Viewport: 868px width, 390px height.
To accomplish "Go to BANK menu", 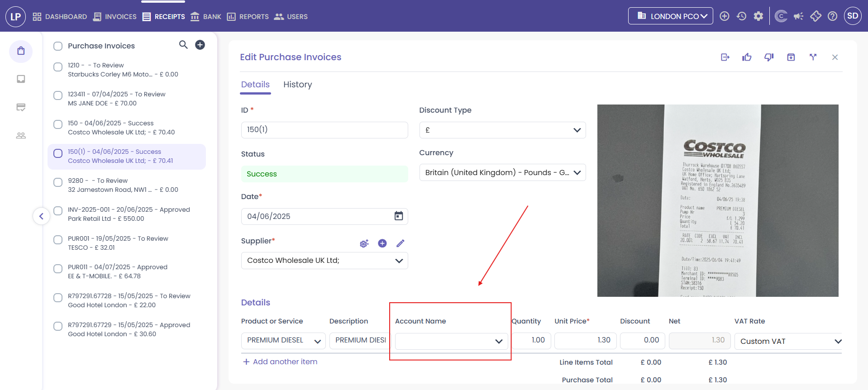I will point(206,17).
